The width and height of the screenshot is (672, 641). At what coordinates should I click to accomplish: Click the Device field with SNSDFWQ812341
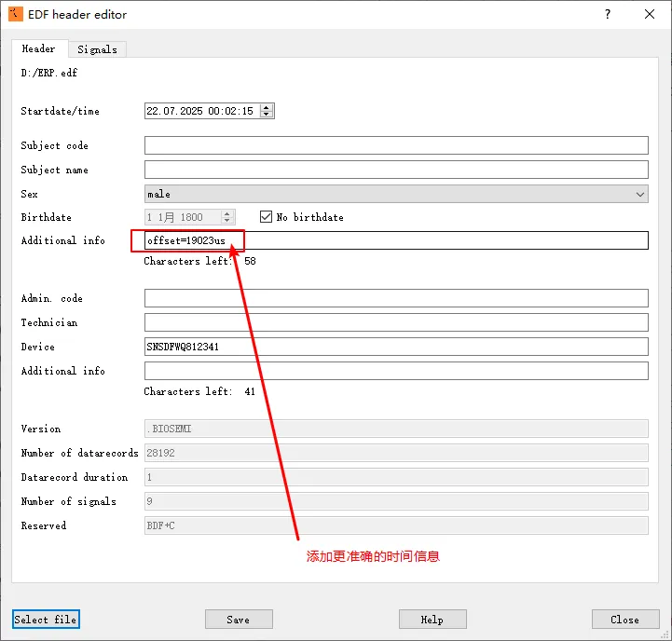pyautogui.click(x=395, y=347)
